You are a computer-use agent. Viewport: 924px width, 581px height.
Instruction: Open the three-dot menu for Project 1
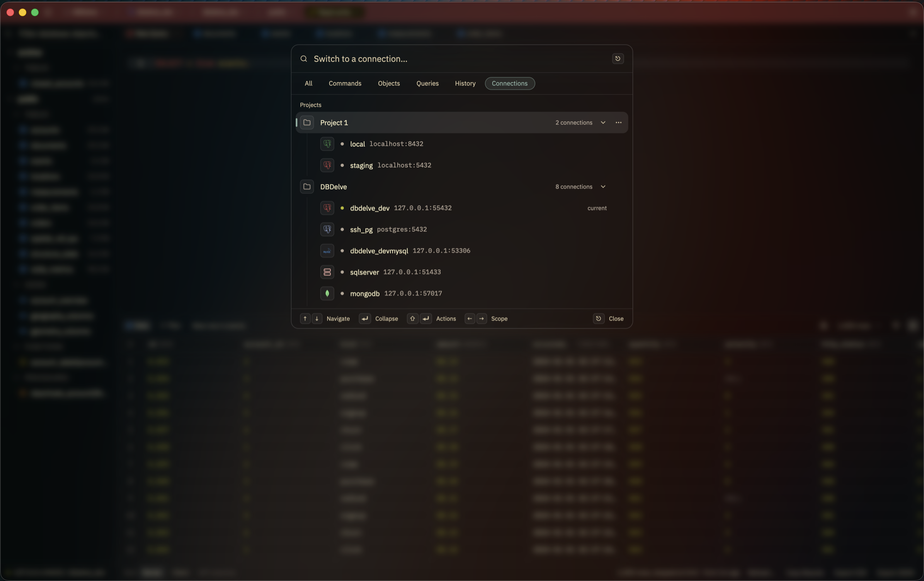coord(618,122)
